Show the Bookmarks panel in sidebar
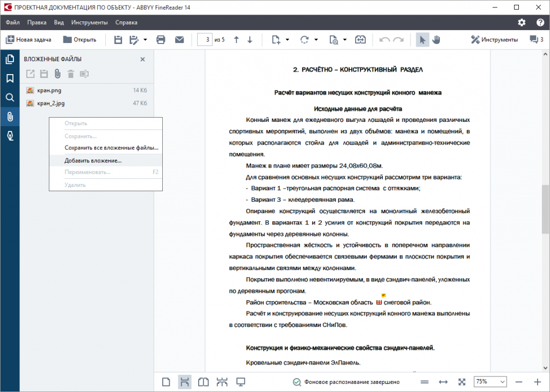 tap(10, 78)
